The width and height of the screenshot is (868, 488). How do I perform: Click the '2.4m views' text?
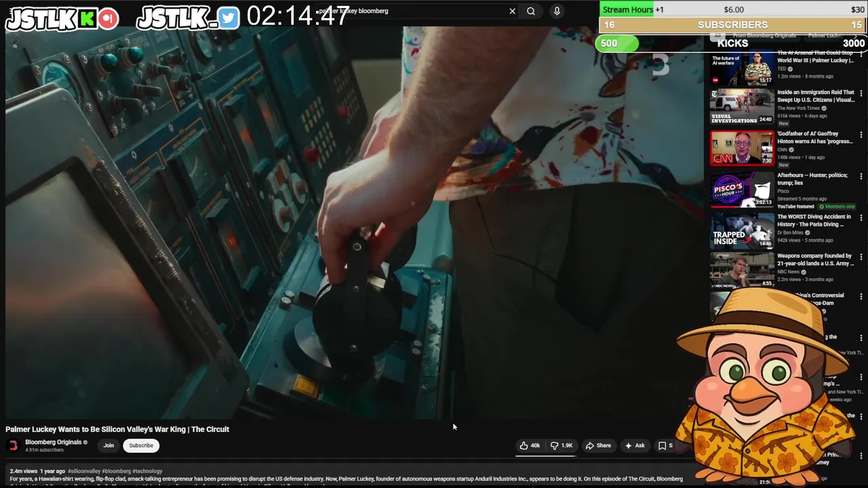pos(24,471)
